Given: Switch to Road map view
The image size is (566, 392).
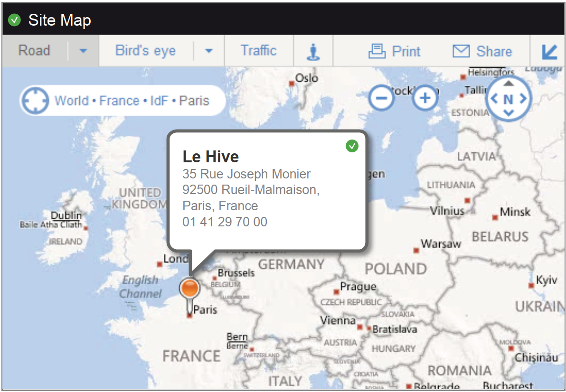Looking at the screenshot, I should pyautogui.click(x=34, y=50).
